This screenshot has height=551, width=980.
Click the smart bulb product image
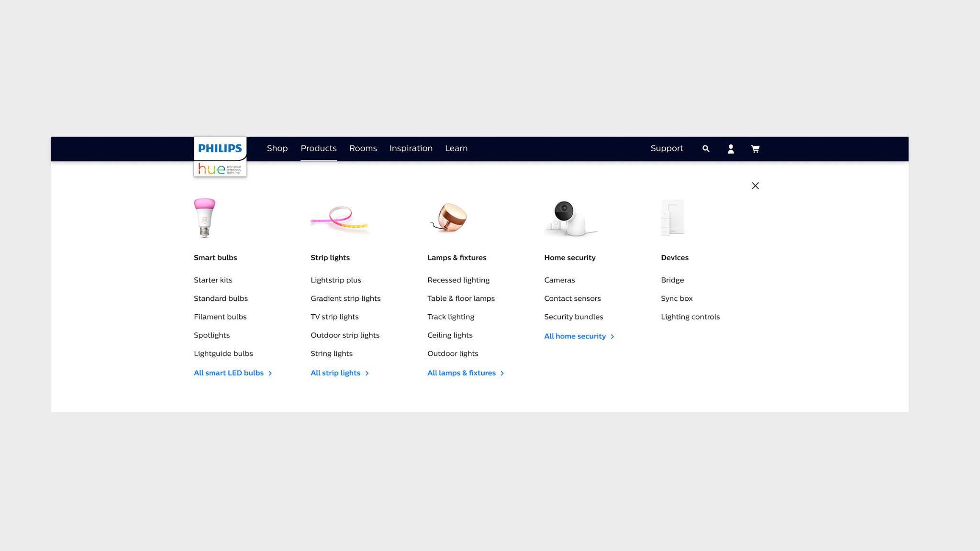point(205,218)
